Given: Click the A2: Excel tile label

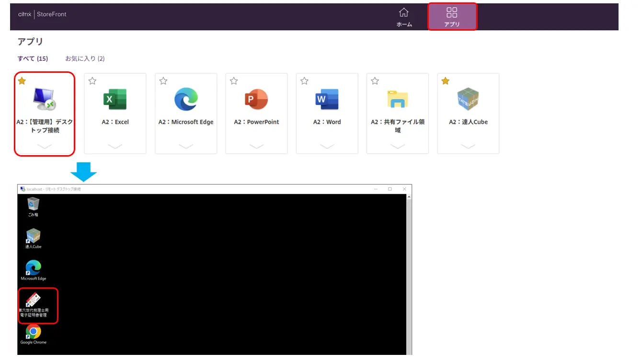Looking at the screenshot, I should [x=115, y=122].
